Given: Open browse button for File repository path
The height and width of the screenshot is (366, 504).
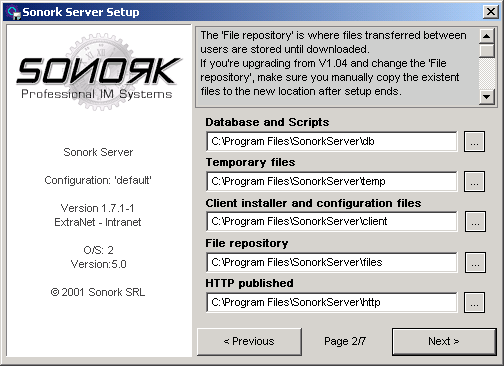Looking at the screenshot, I should pyautogui.click(x=475, y=262).
